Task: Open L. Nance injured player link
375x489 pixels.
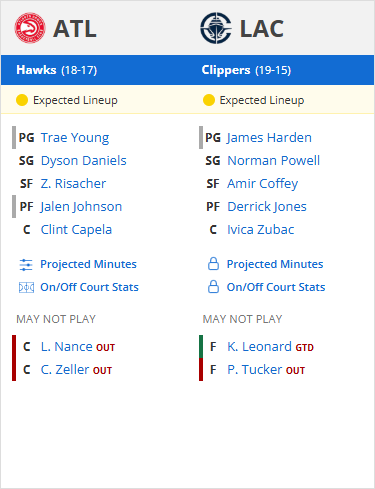Action: (78, 347)
